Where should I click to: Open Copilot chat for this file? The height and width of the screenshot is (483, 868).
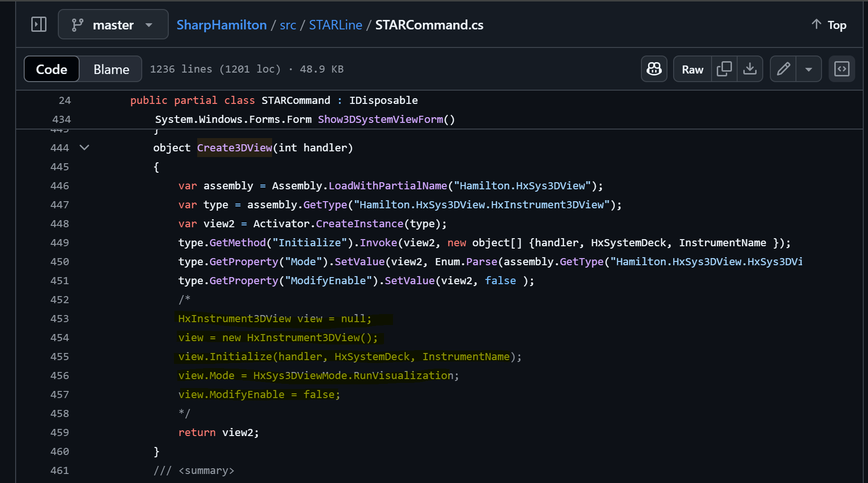tap(654, 69)
